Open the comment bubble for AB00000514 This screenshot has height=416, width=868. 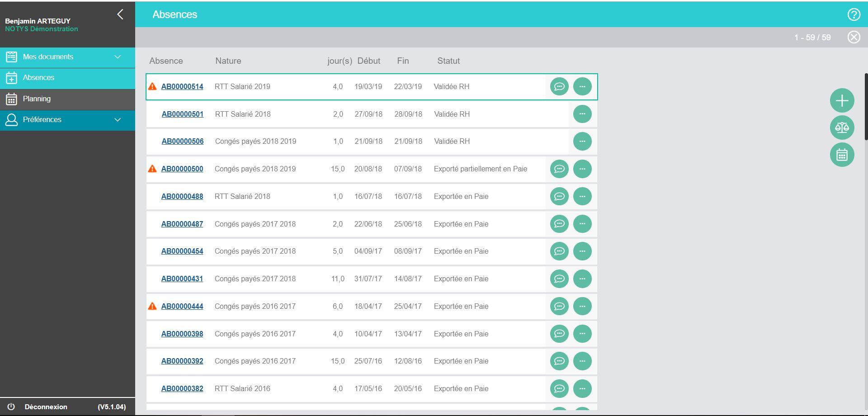point(559,86)
